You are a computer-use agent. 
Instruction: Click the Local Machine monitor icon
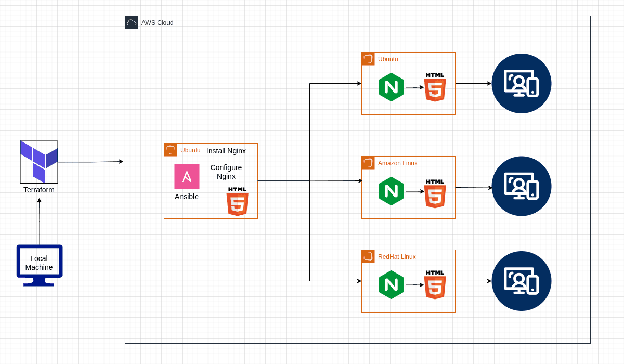tap(40, 265)
